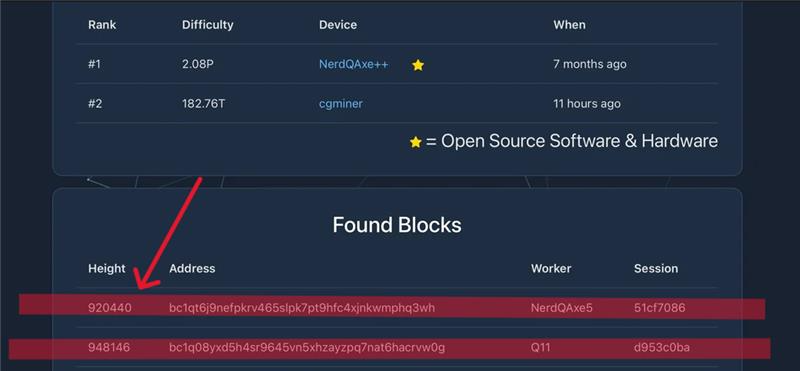Select the Session column header
Screen dimensions: 800x371
(656, 268)
